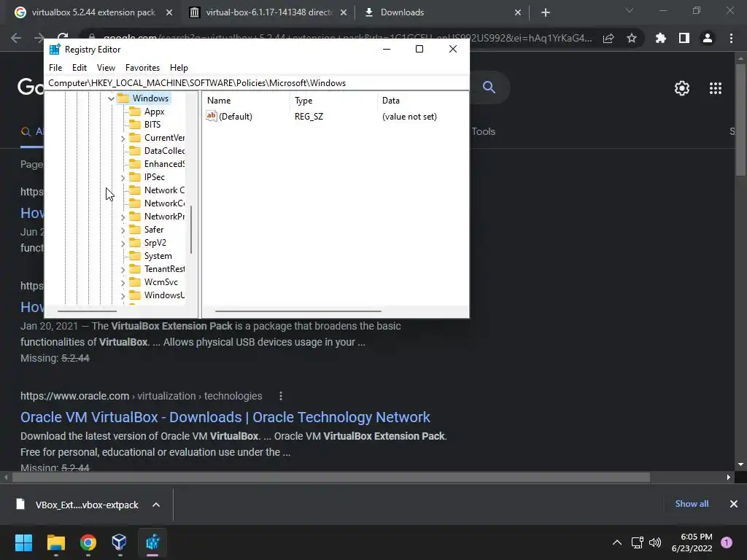Viewport: 747px width, 560px height.
Task: Open the Chrome profile icon
Action: (708, 38)
